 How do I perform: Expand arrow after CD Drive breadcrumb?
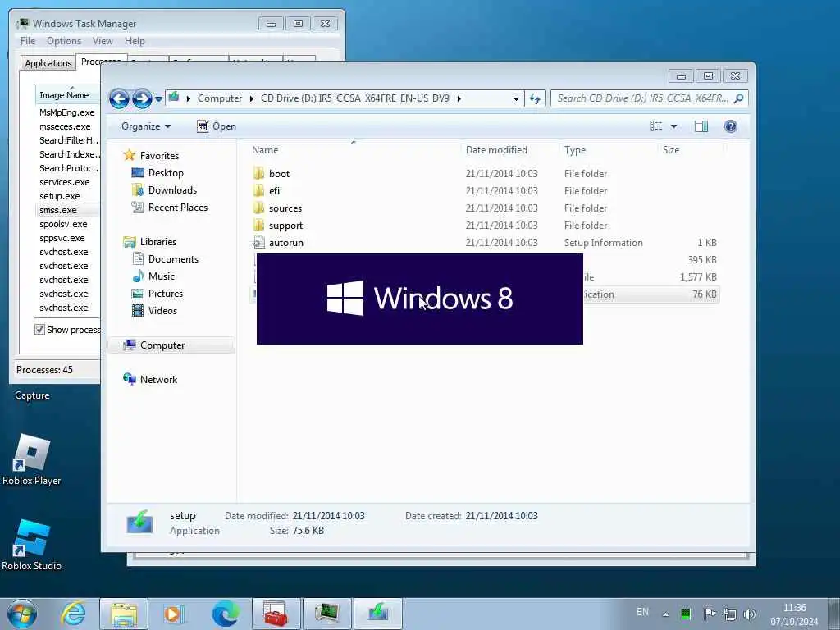pos(459,98)
